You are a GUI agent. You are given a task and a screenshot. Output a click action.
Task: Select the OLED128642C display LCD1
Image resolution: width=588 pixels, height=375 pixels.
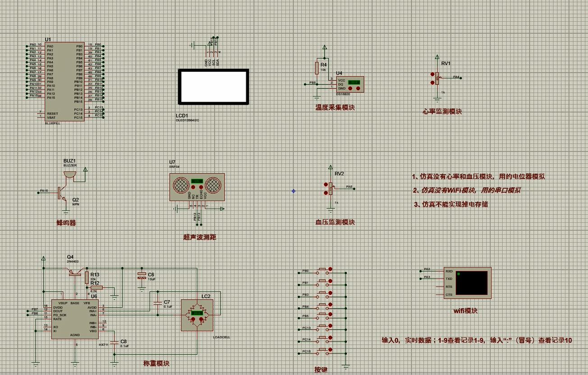click(x=213, y=88)
